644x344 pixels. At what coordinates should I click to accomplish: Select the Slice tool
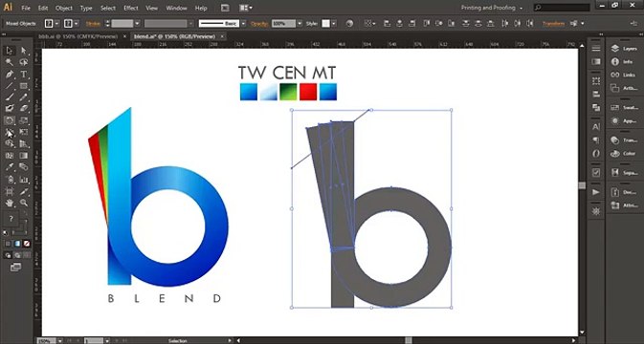coord(24,191)
